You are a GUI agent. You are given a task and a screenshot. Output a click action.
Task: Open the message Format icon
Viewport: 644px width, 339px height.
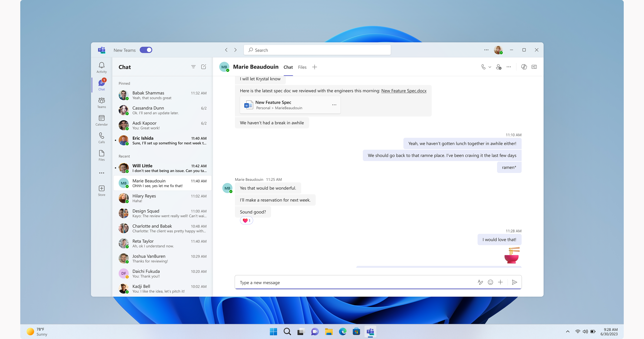pos(480,282)
